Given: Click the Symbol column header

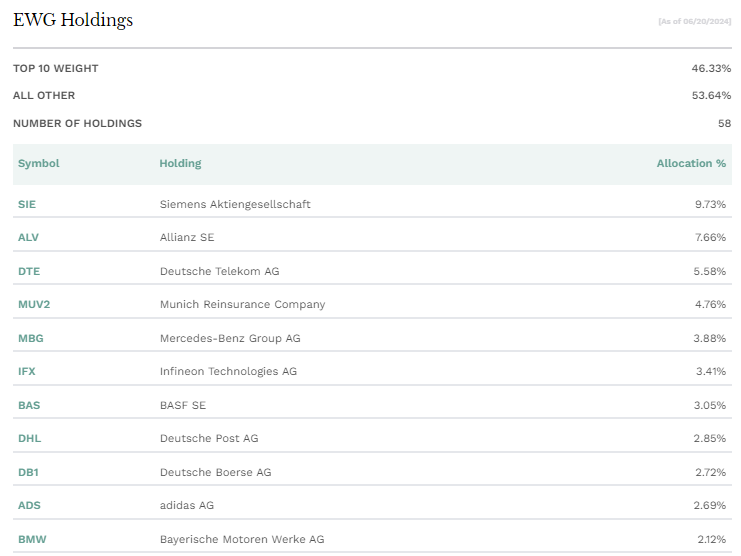Looking at the screenshot, I should point(39,163).
